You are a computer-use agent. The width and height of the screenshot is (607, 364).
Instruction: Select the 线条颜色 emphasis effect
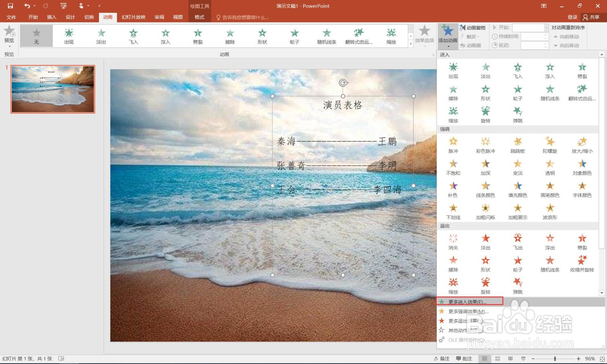(486, 189)
